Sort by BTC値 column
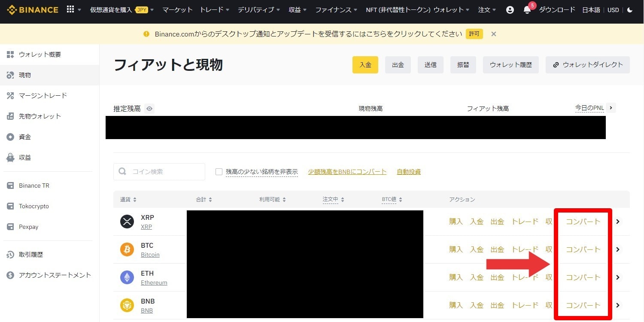This screenshot has width=644, height=322. [x=392, y=200]
